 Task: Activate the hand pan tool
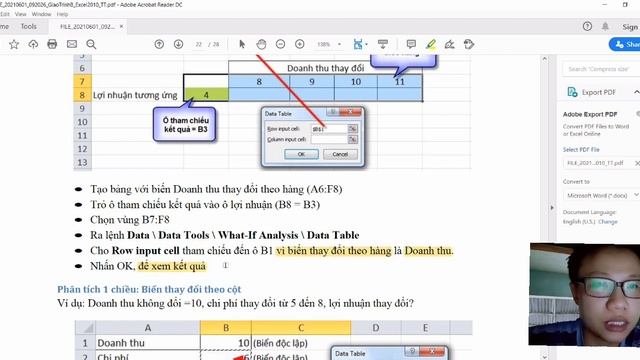click(x=261, y=44)
